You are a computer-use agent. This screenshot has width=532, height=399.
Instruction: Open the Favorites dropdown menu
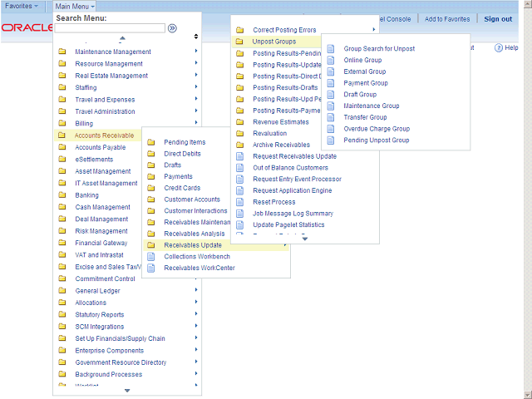coord(22,6)
